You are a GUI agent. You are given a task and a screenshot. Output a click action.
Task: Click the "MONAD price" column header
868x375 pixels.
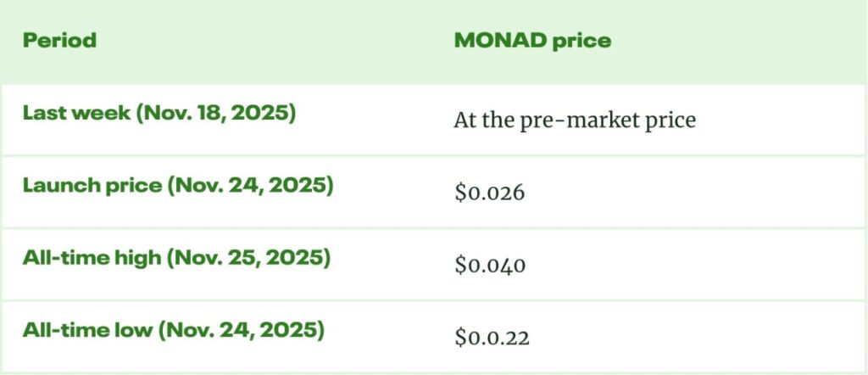[x=531, y=40]
